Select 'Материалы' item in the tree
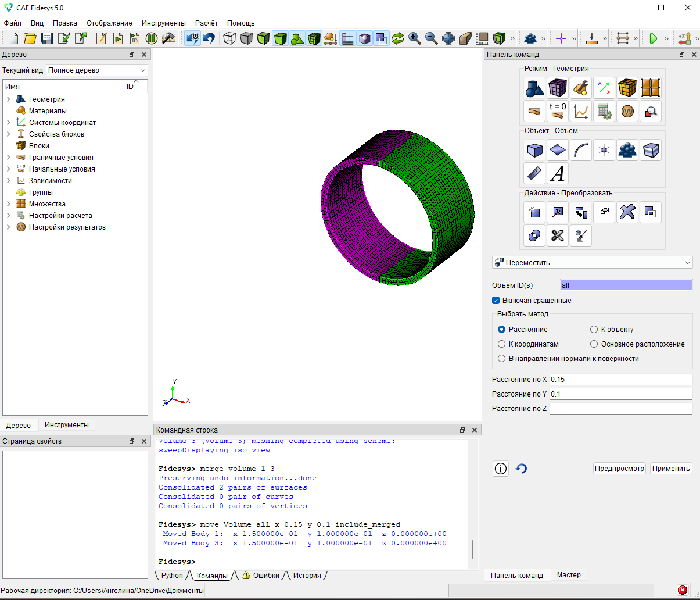Screen dimensions: 700x600 coord(48,111)
